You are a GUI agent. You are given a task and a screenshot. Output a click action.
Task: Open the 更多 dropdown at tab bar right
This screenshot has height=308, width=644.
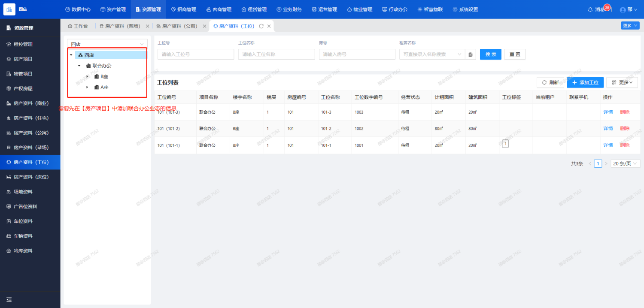coord(629,25)
